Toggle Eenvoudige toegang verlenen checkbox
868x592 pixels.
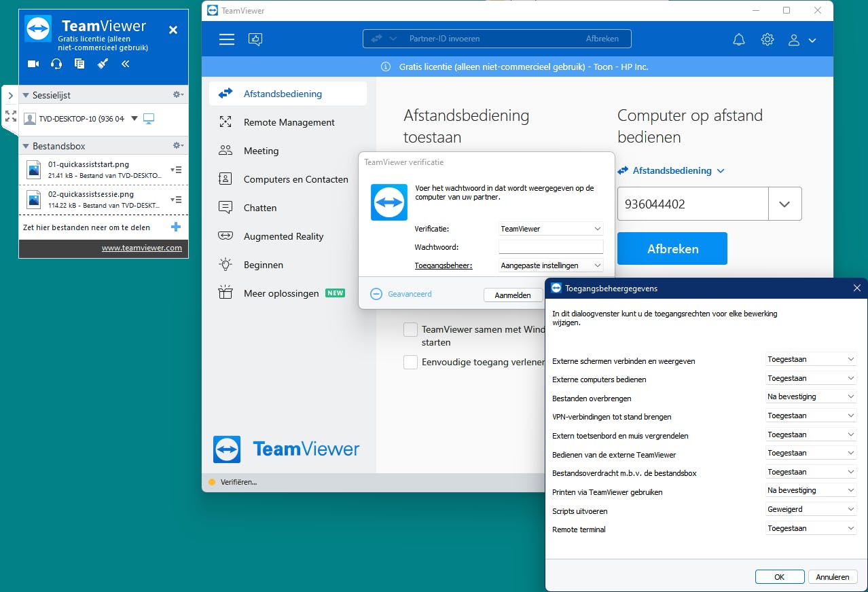(x=410, y=362)
